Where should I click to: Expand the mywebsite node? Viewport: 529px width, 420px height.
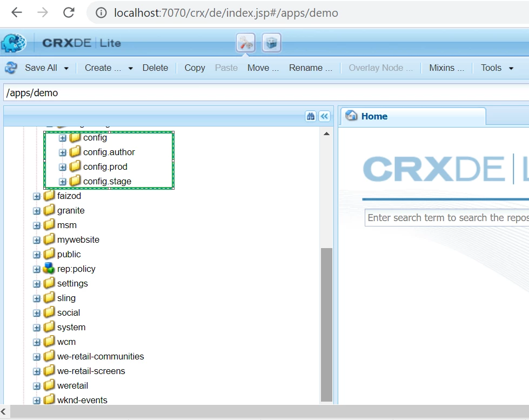pyautogui.click(x=36, y=240)
